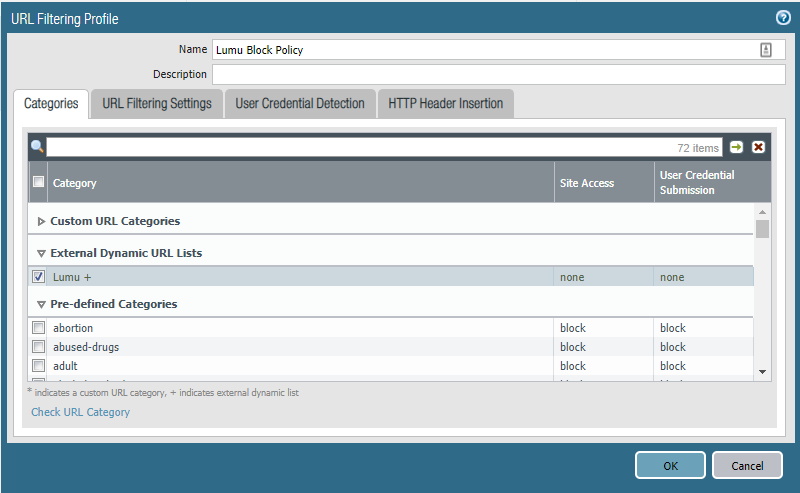Collapse External Dynamic URL Lists group

coord(41,254)
